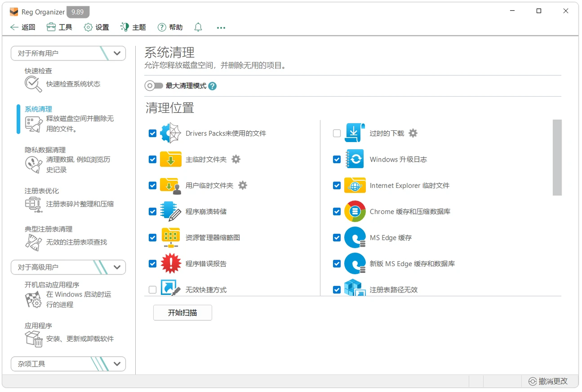Open settings gear for 用户临时文件夹
This screenshot has height=392, width=582.
coord(242,185)
